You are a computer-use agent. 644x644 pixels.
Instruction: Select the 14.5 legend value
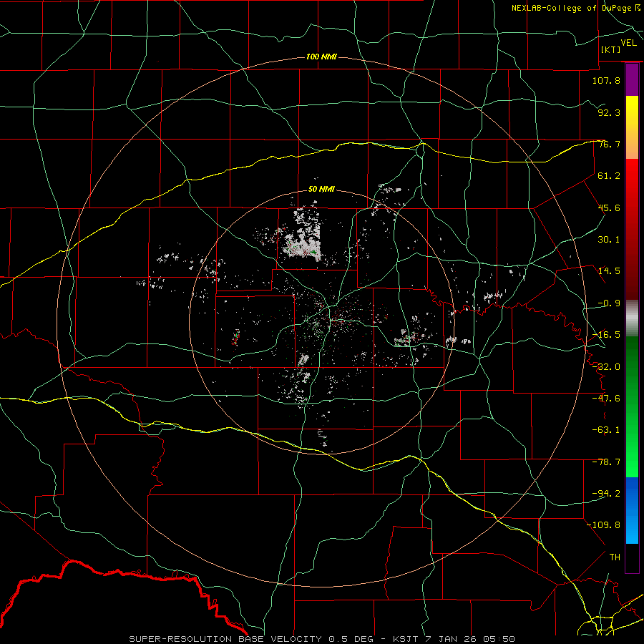[x=609, y=271]
